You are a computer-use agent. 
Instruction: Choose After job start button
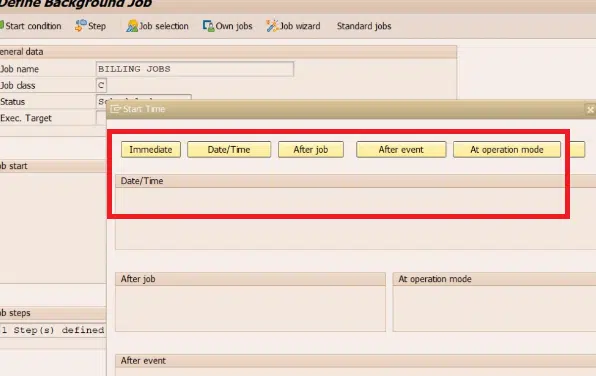pos(311,149)
